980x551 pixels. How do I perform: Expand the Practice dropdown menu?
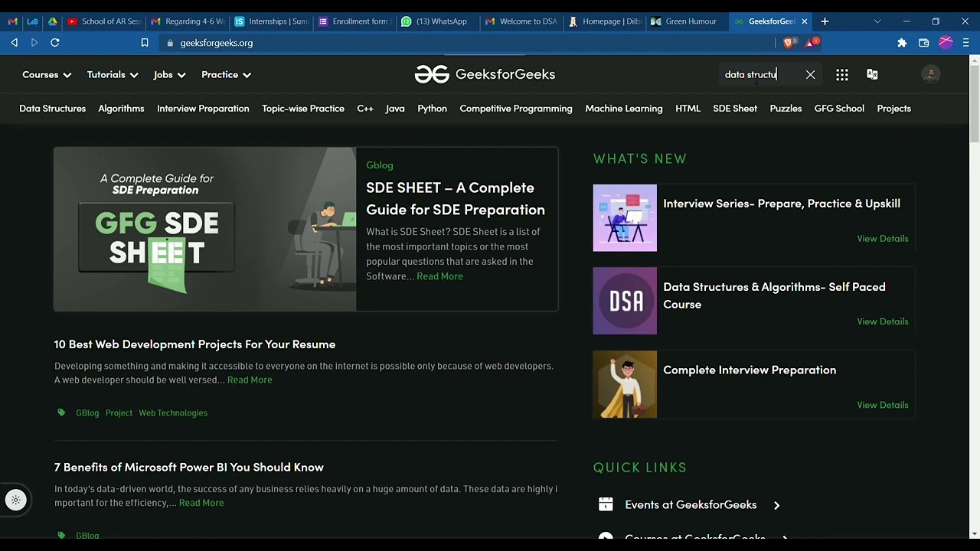[226, 74]
